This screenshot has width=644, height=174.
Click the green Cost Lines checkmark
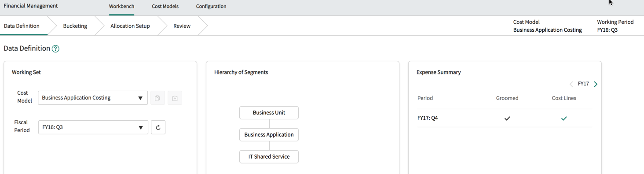[x=564, y=118]
